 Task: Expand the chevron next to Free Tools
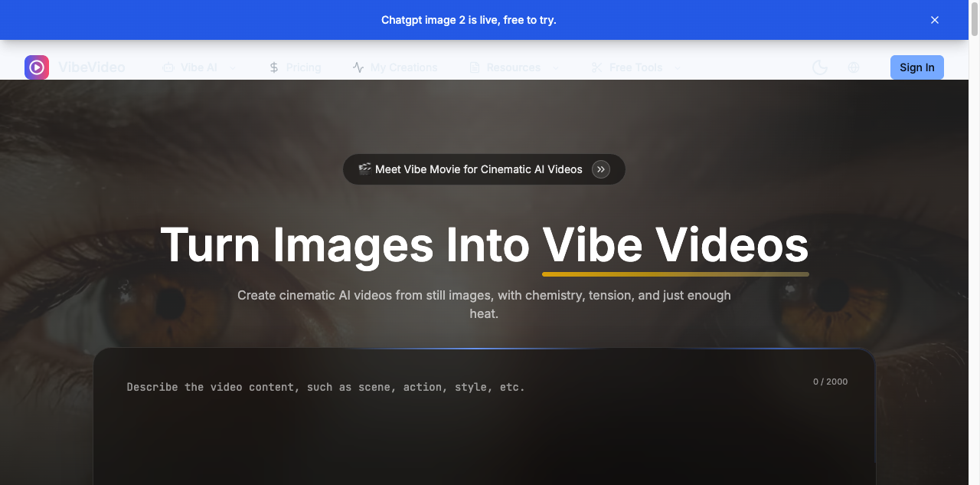(678, 67)
